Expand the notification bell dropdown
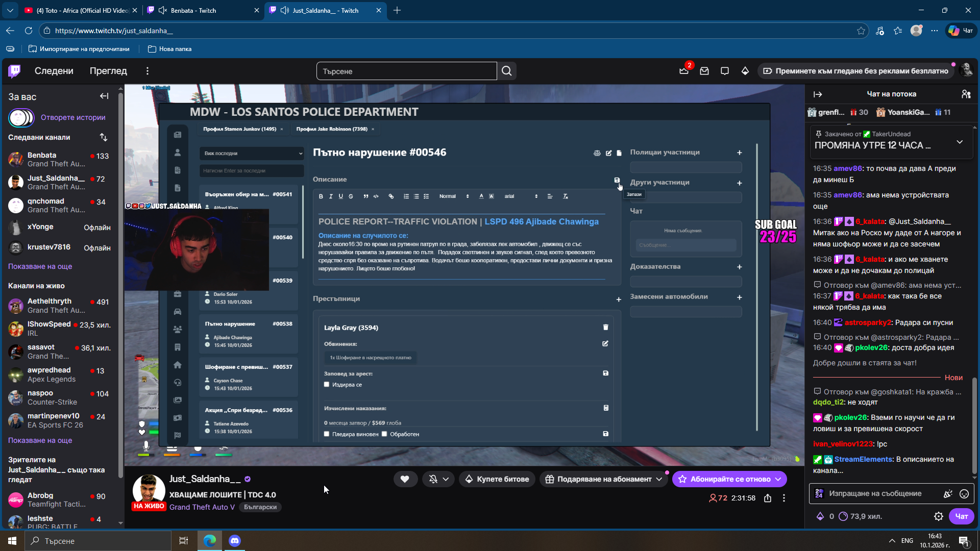 (x=446, y=479)
